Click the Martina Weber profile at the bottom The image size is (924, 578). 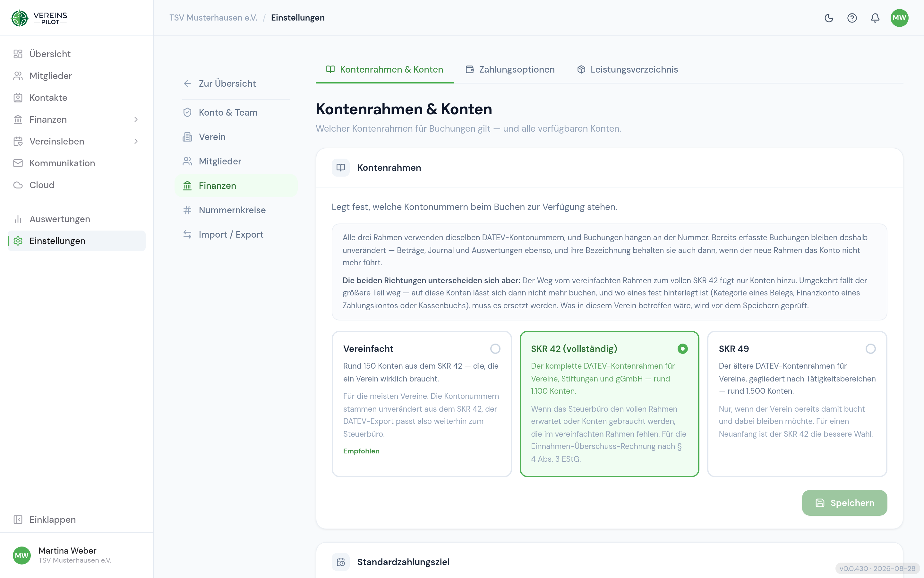tap(76, 555)
